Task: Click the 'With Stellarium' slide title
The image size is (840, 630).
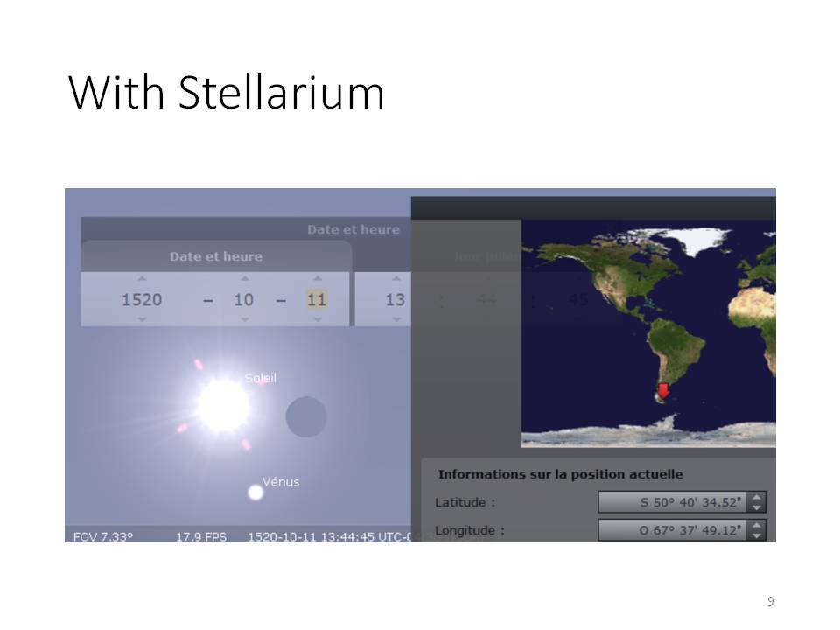Action: coord(227,93)
